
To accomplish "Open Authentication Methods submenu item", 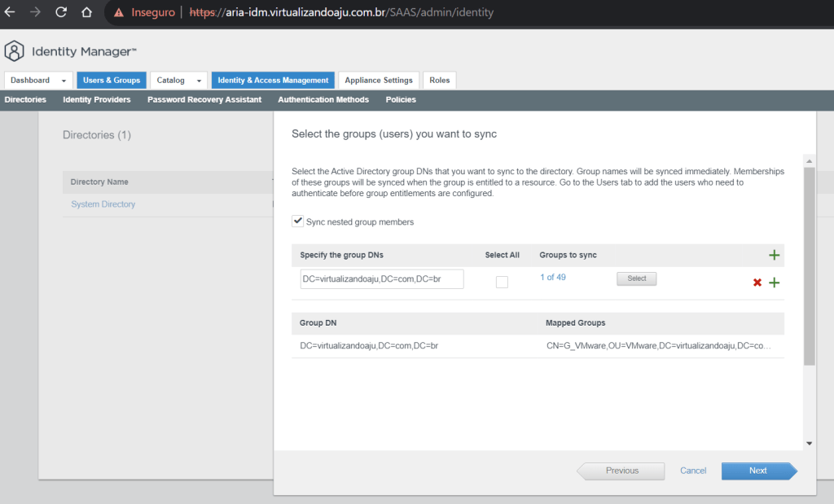I will 323,99.
